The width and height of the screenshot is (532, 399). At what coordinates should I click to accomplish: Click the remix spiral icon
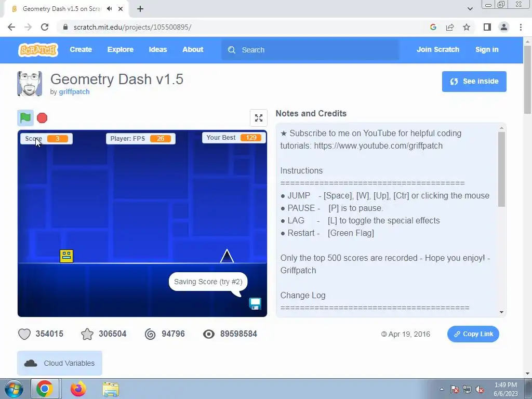150,334
